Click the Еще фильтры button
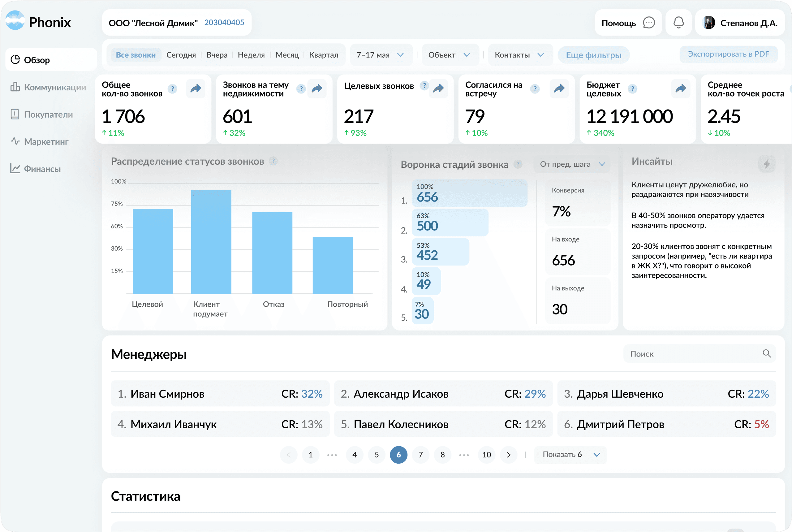792x532 pixels. [593, 55]
